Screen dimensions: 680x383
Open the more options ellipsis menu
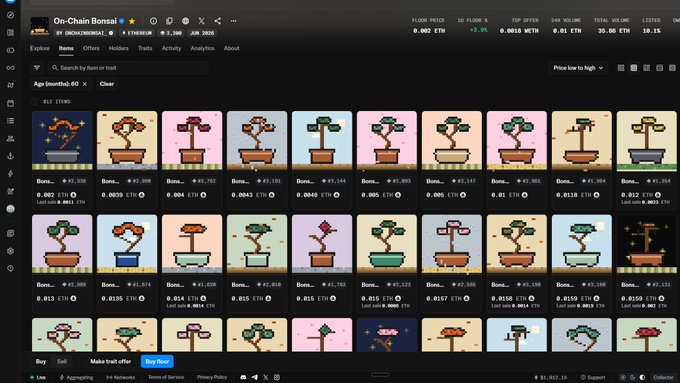pyautogui.click(x=233, y=21)
